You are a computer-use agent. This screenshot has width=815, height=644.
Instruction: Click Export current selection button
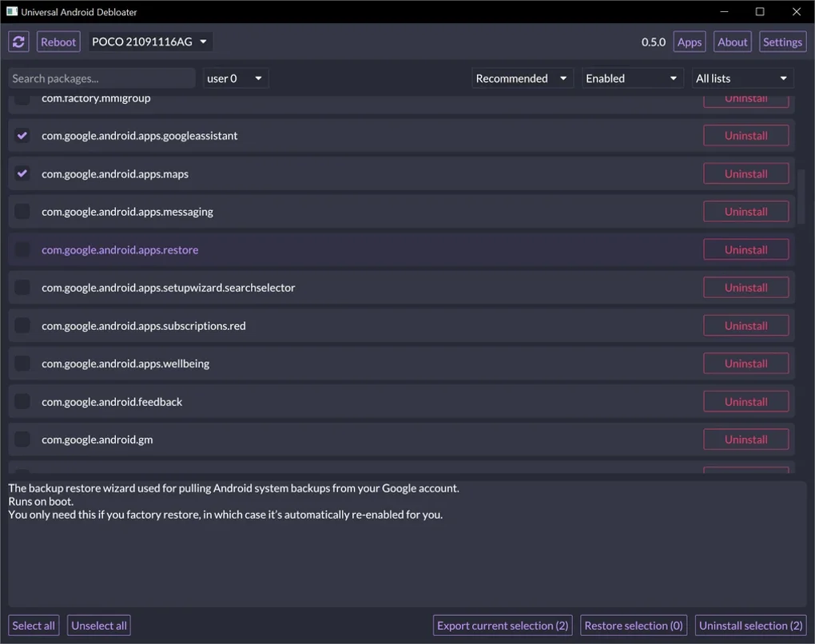pyautogui.click(x=503, y=626)
